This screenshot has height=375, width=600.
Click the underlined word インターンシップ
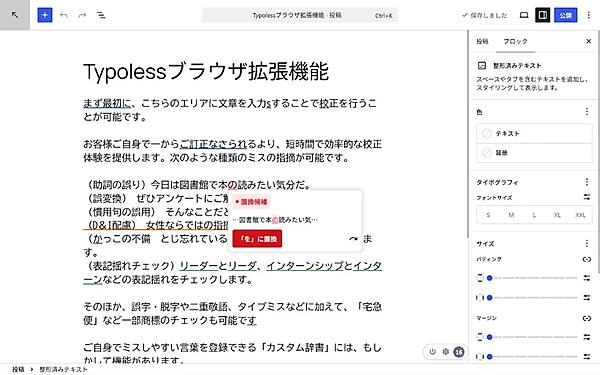(305, 266)
